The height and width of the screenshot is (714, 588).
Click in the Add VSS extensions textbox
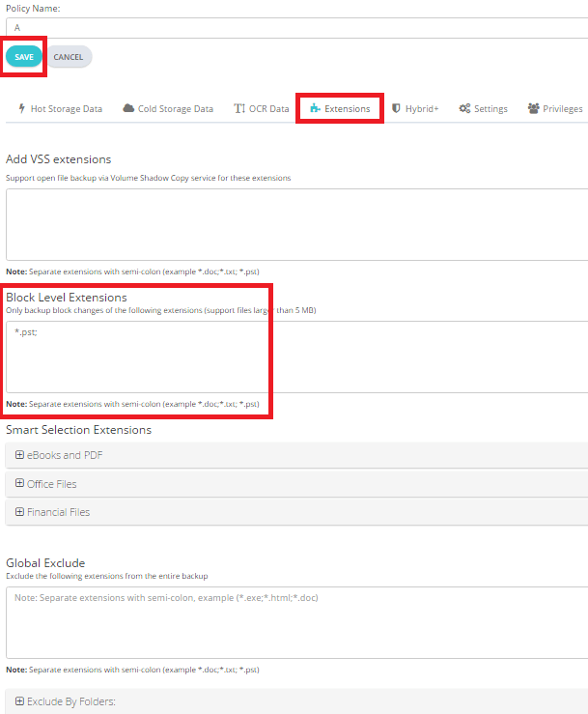(x=296, y=225)
